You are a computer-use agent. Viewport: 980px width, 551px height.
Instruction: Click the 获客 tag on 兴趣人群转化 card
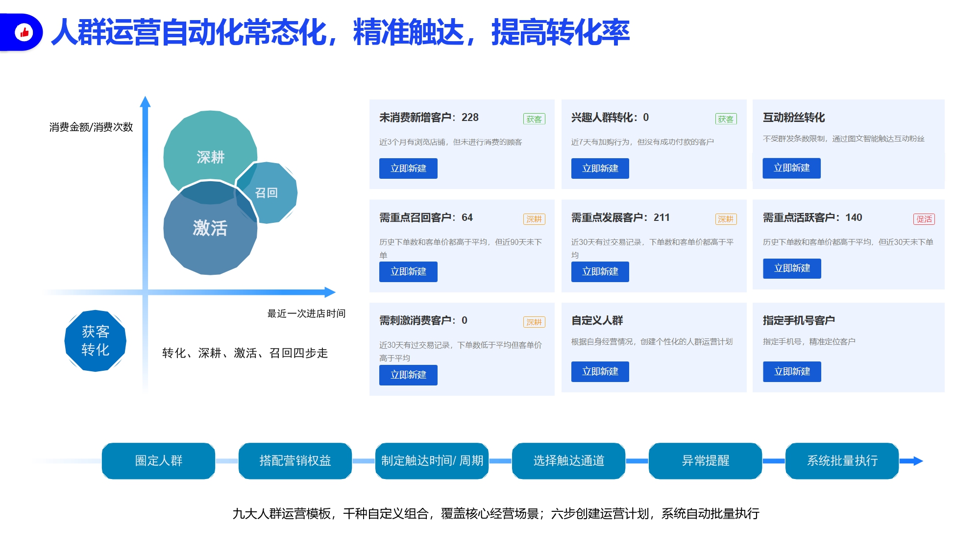coord(726,119)
